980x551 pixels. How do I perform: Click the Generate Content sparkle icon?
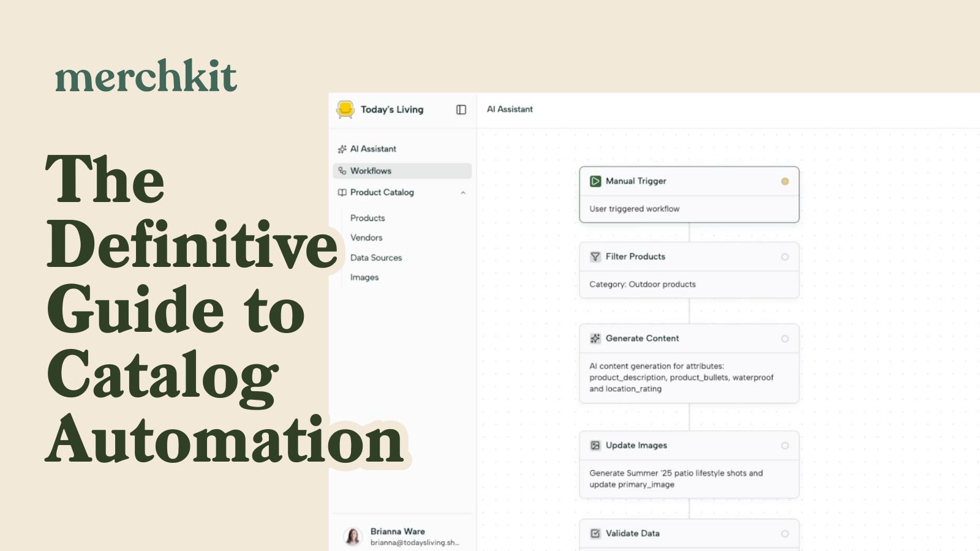(595, 339)
